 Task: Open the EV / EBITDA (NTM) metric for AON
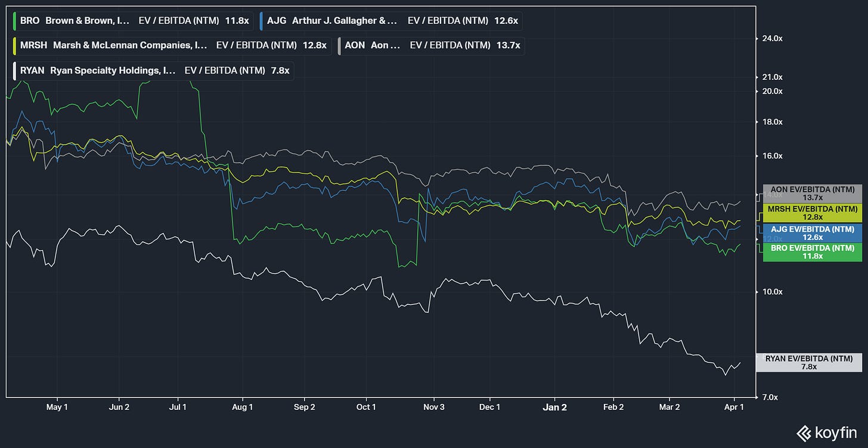pos(450,45)
